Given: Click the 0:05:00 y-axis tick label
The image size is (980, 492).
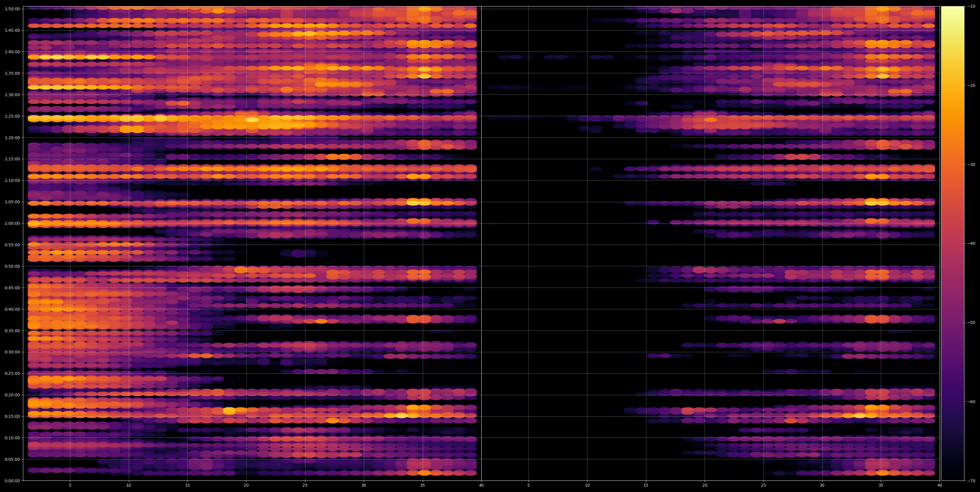Looking at the screenshot, I should [x=13, y=459].
